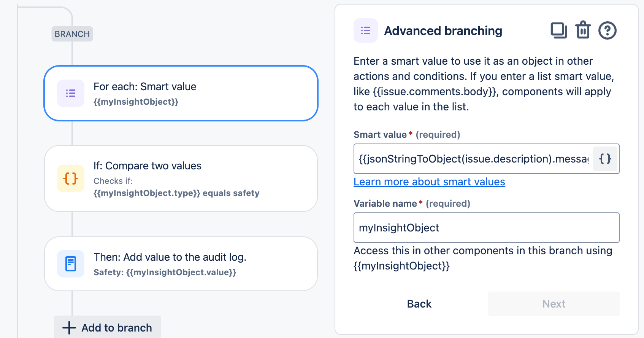Click the Advanced branching panel title
Image resolution: width=644 pixels, height=338 pixels.
(443, 30)
